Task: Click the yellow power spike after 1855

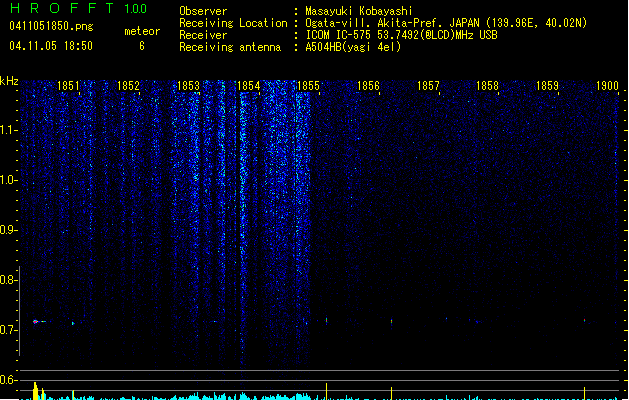Action: (326, 391)
